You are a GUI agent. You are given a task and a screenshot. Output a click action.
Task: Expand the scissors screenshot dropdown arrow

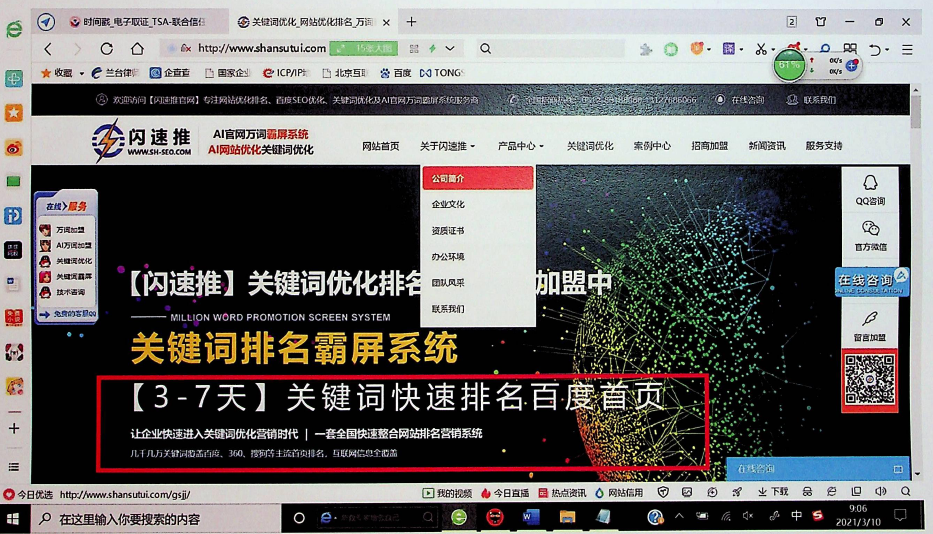point(773,50)
